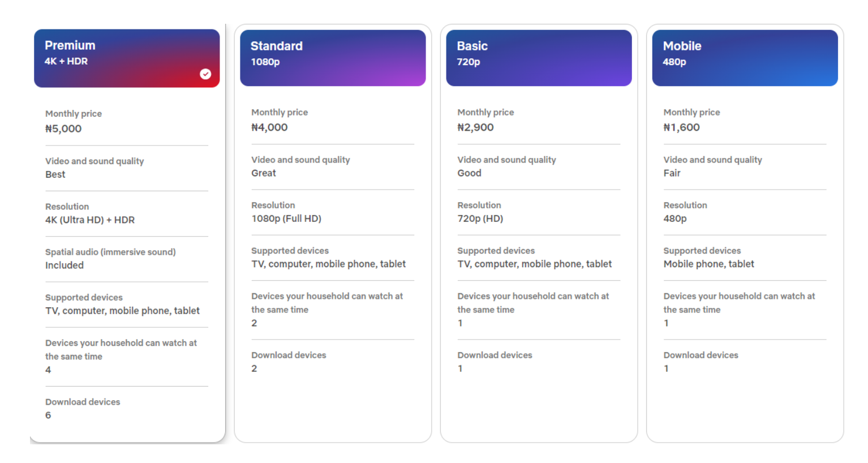Image resolution: width=868 pixels, height=463 pixels.
Task: Pick the Basic 720p plan header
Action: tap(539, 58)
